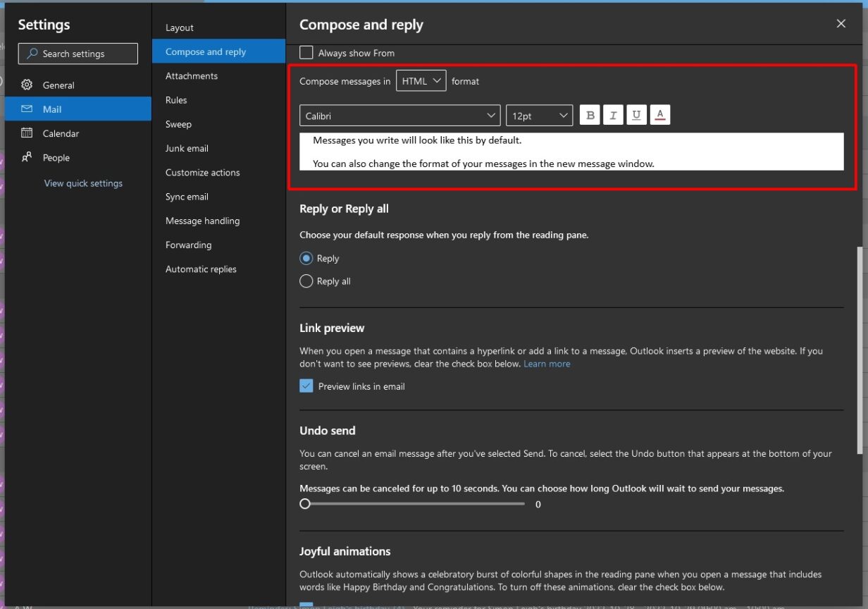
Task: Open the HTML format dropdown
Action: tap(421, 80)
